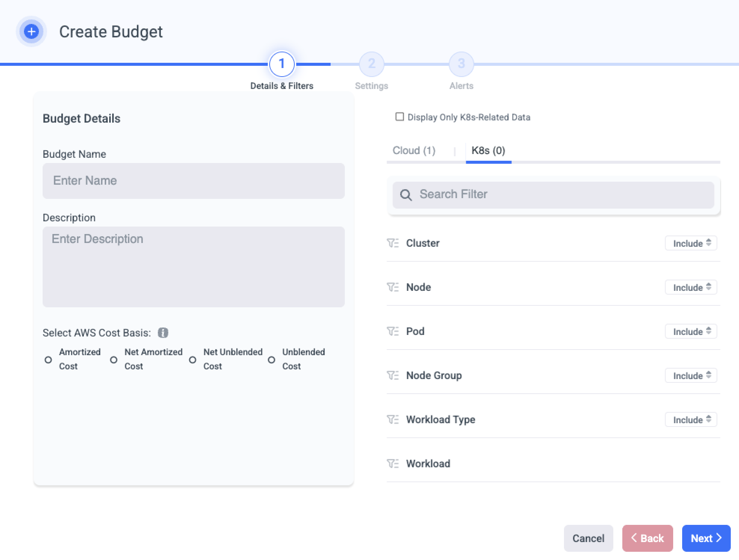Click the Cancel button
739x560 pixels.
[x=588, y=538]
